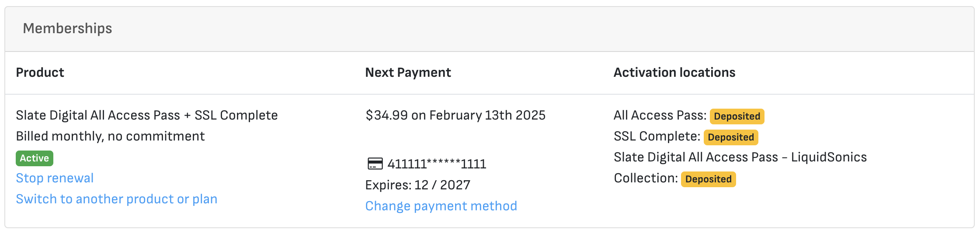Screen dimensions: 980x233
Task: Click the Memberships panel heading
Action: tap(67, 28)
